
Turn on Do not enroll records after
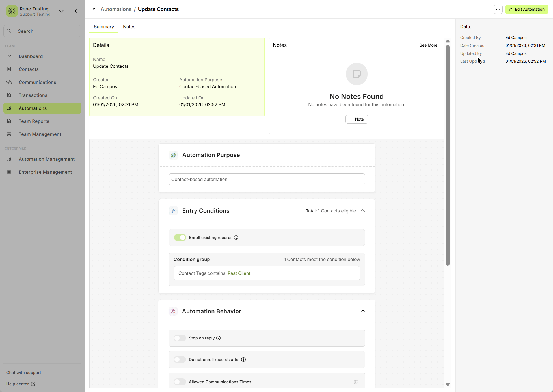(180, 360)
